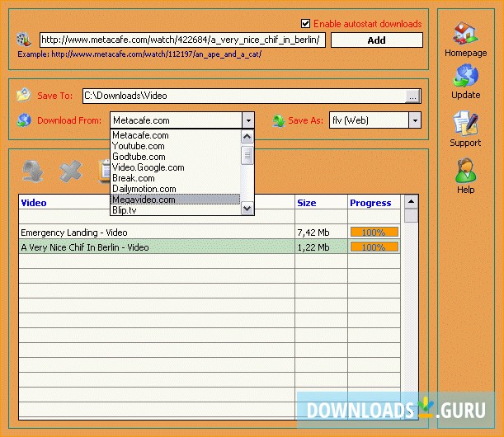
Task: Click the grey download arrow toolbar icon
Action: [x=33, y=172]
